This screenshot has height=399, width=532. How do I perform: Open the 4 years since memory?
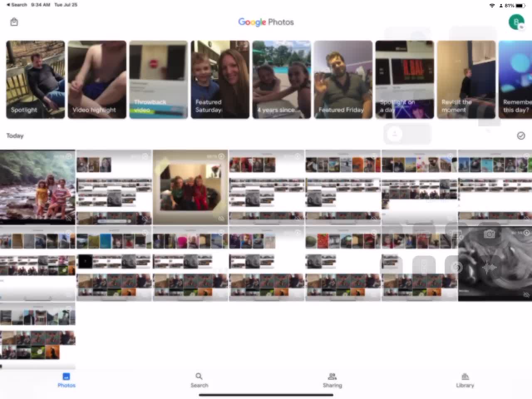point(281,79)
